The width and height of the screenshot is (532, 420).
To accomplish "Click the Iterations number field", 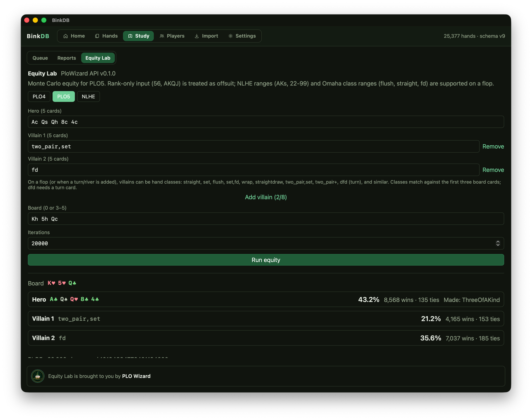I will tap(266, 243).
